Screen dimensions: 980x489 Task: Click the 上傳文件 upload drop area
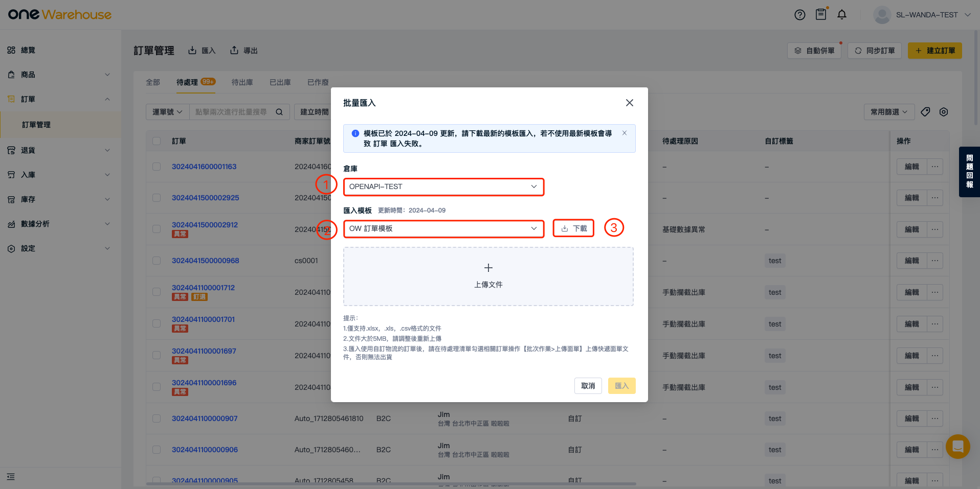(x=488, y=276)
